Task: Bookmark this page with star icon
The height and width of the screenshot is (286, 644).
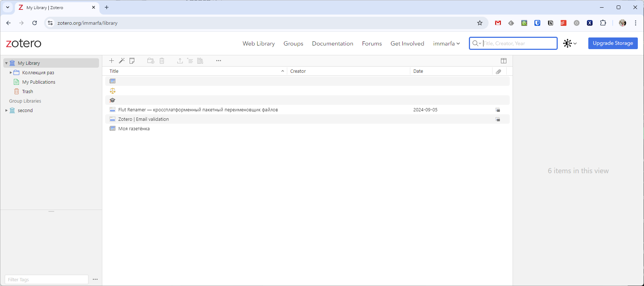Action: [480, 23]
